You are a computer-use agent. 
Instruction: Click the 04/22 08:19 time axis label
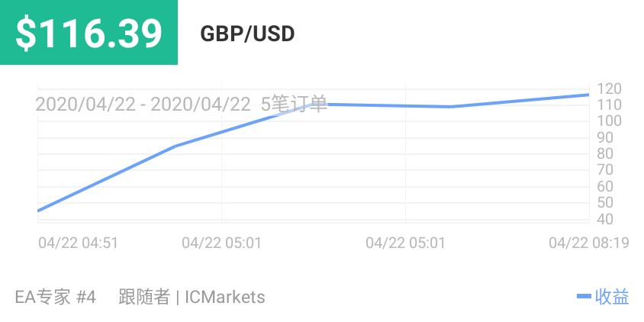(588, 243)
